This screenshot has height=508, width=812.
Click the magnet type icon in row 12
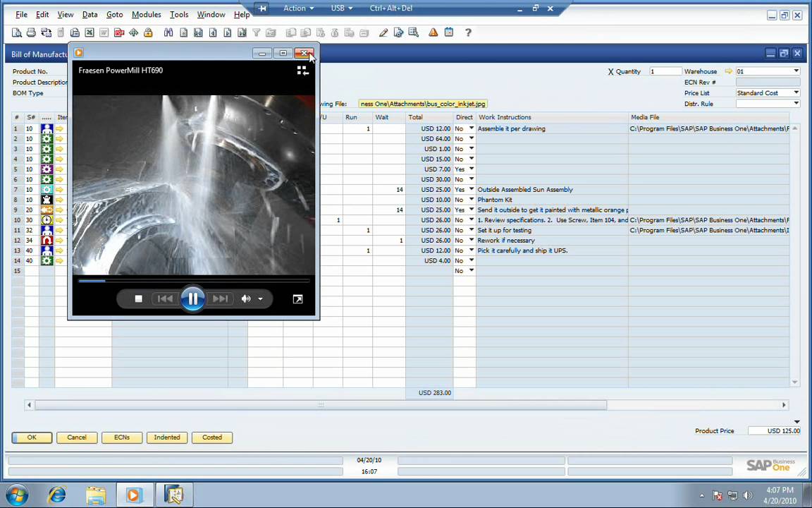coord(47,241)
